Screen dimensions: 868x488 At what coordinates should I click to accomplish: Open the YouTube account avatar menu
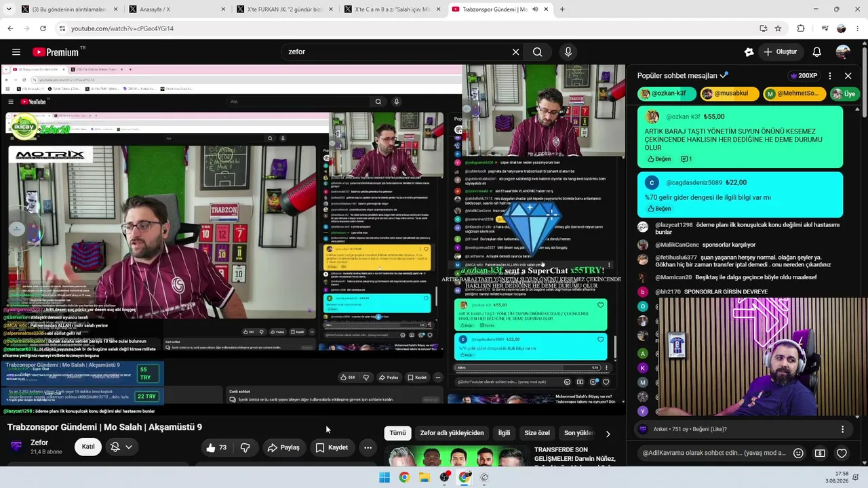(x=843, y=52)
